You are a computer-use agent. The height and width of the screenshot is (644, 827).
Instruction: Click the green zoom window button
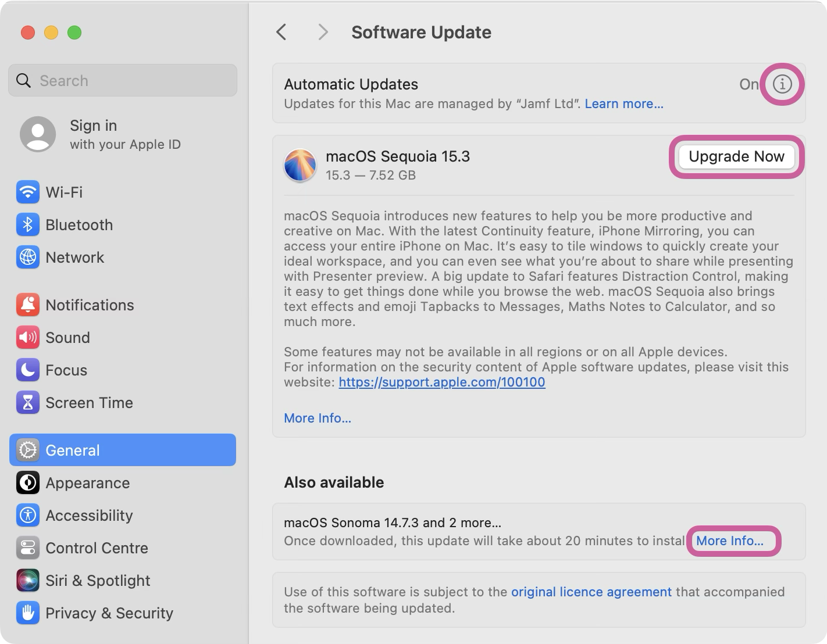coord(74,33)
